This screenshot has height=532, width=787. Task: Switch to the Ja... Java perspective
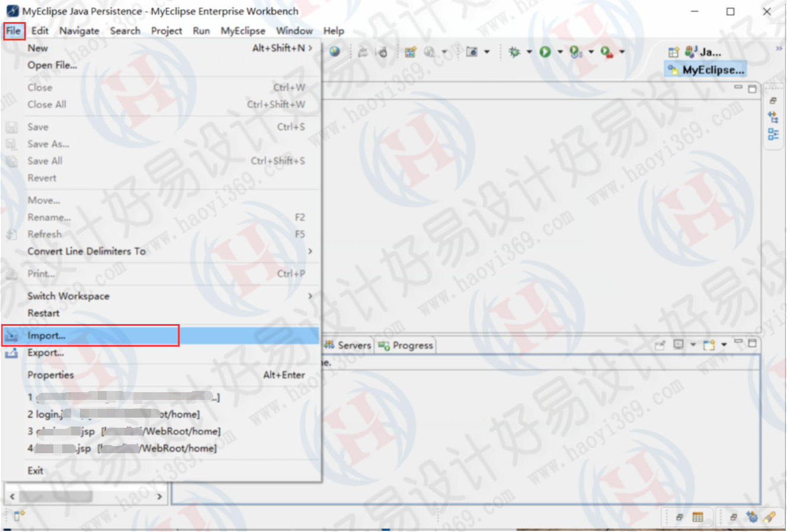[x=703, y=52]
